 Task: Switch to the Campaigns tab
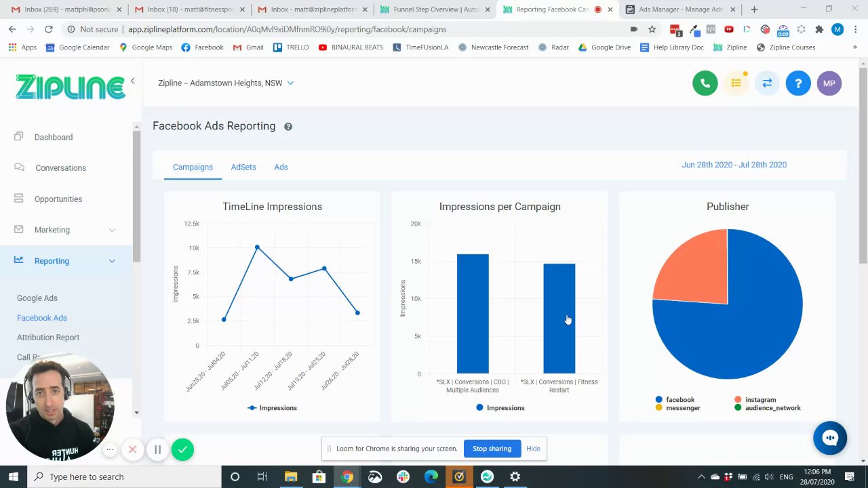[x=193, y=167]
